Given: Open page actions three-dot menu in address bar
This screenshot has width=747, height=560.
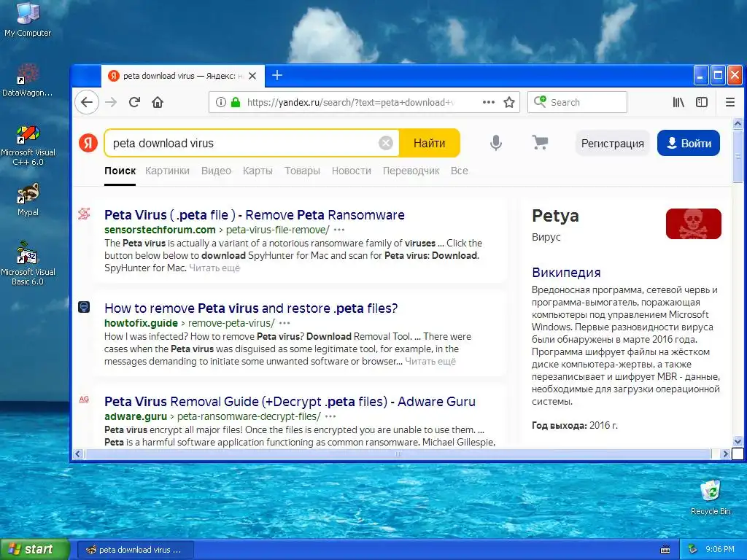Looking at the screenshot, I should click(x=488, y=102).
